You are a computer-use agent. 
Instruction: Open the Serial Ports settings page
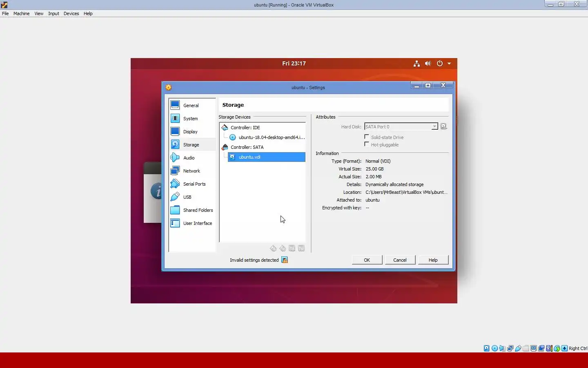[192, 184]
